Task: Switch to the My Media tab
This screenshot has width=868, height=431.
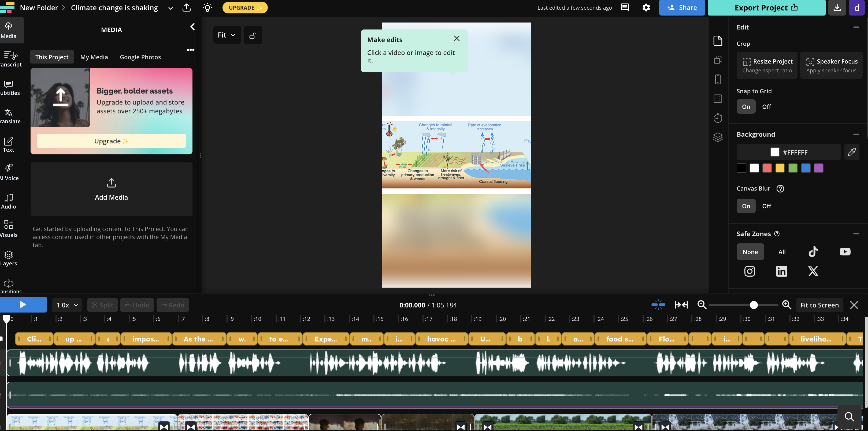Action: pyautogui.click(x=94, y=57)
